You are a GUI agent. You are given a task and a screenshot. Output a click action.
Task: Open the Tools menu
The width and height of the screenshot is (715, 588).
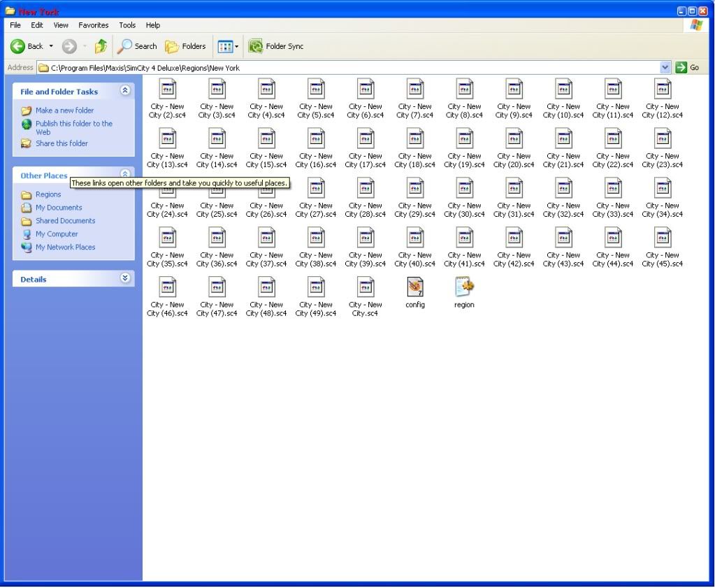point(127,25)
